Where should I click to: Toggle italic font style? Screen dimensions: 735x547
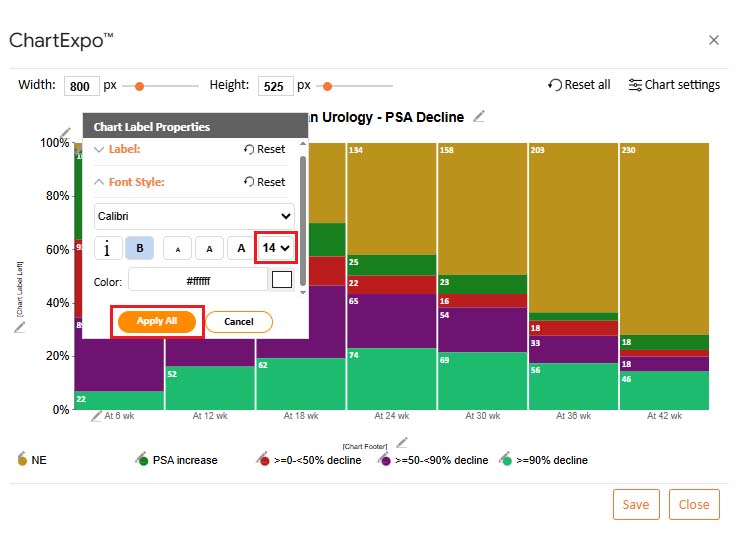coord(107,248)
